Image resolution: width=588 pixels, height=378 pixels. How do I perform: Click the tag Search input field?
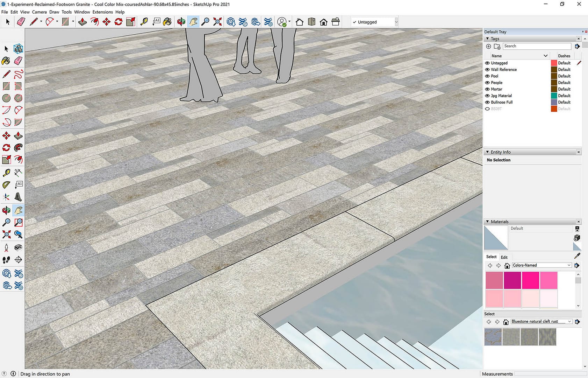[537, 46]
